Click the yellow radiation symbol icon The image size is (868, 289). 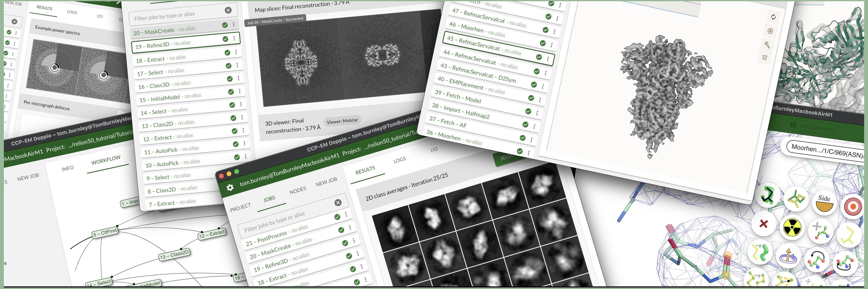point(792,227)
